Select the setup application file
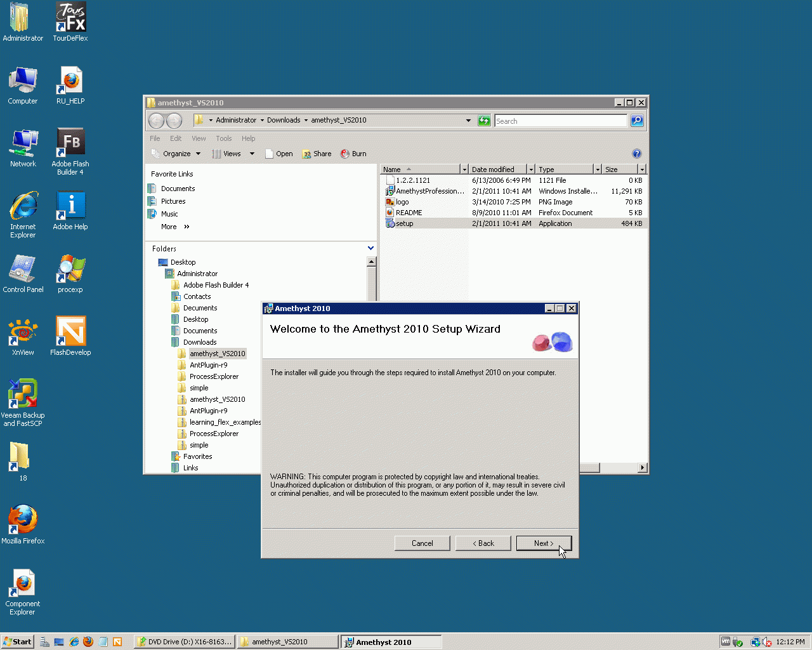This screenshot has width=812, height=650. pos(514,223)
